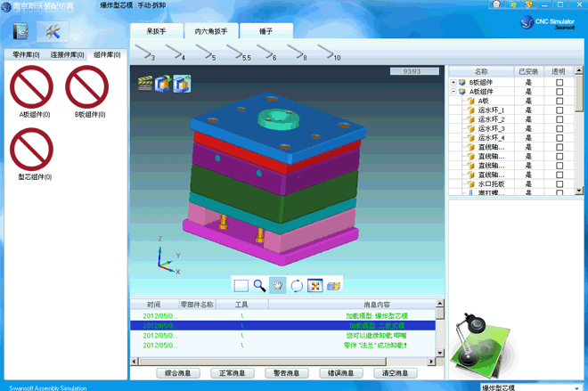The width and height of the screenshot is (588, 391).
Task: Click the parts library book icon
Action: pos(20,32)
